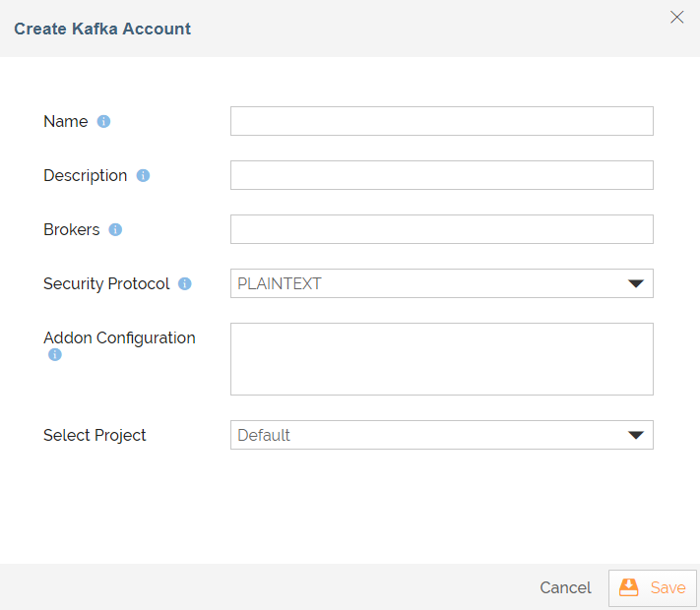The image size is (700, 610).
Task: Click the arrow of Select Project dropdown
Action: 636,435
